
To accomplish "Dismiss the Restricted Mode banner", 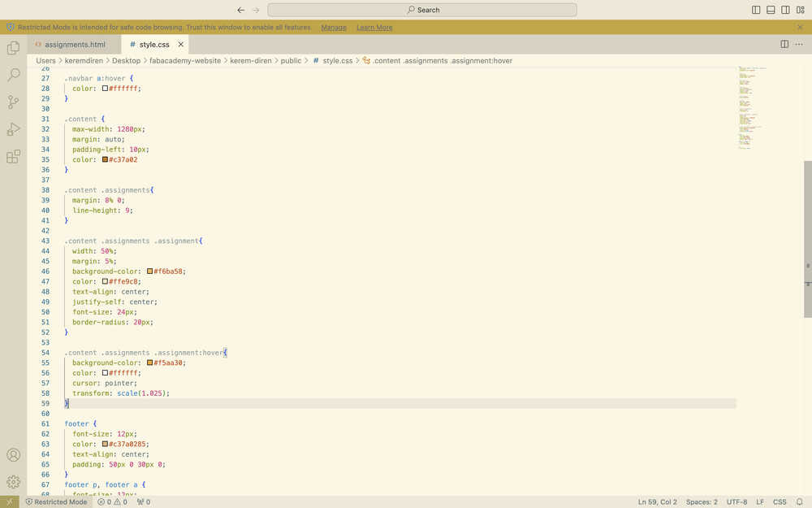I will [800, 27].
